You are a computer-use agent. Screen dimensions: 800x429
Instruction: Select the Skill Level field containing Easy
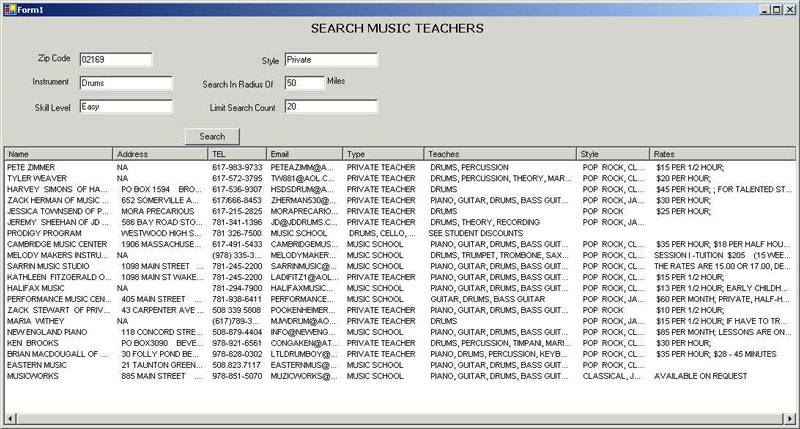coord(126,107)
